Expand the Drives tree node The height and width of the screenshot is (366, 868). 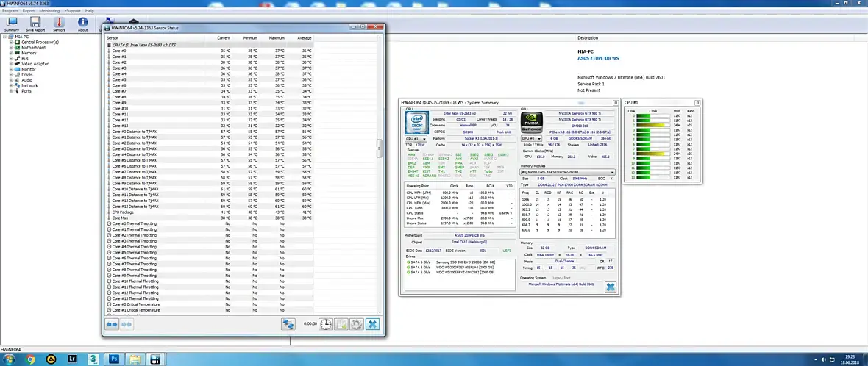(10, 75)
